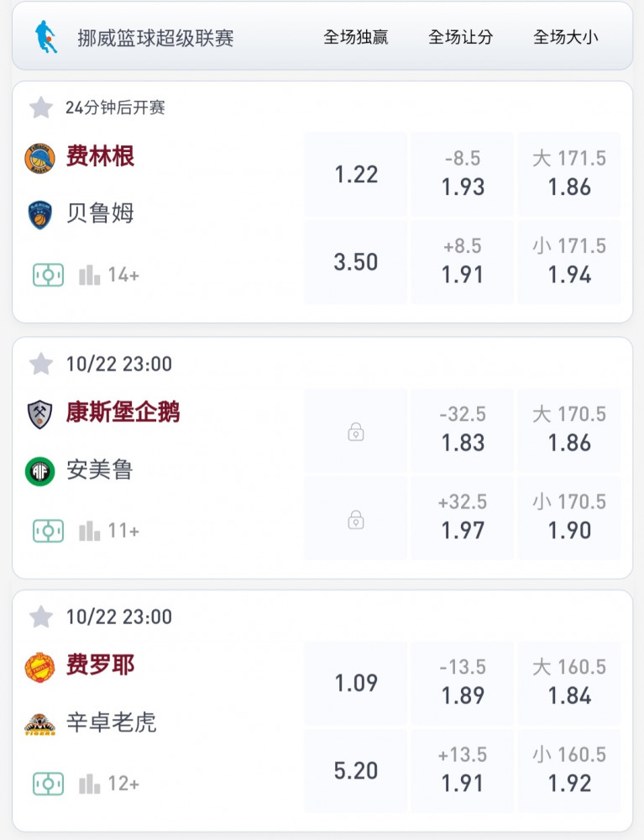Open live court view icon for 费林根 match
The image size is (644, 840).
48,276
